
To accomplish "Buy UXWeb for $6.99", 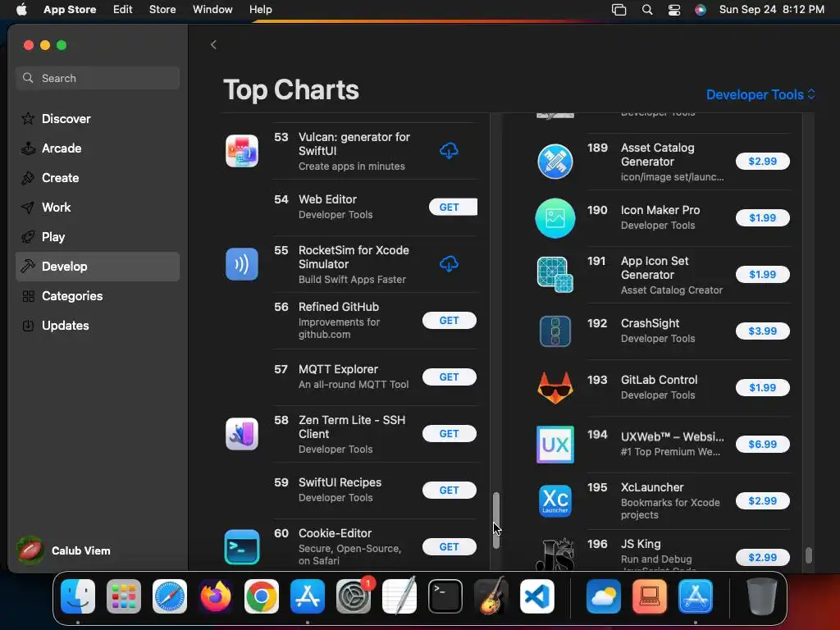I will (762, 444).
